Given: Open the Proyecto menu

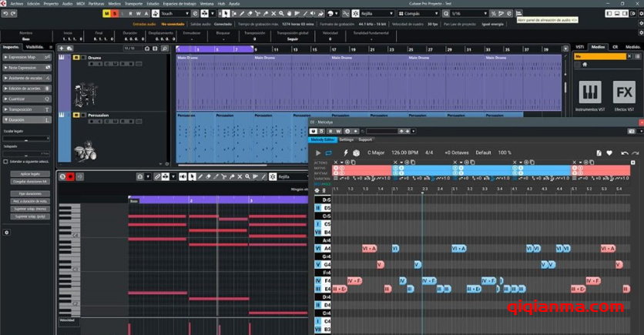Looking at the screenshot, I should (x=51, y=4).
